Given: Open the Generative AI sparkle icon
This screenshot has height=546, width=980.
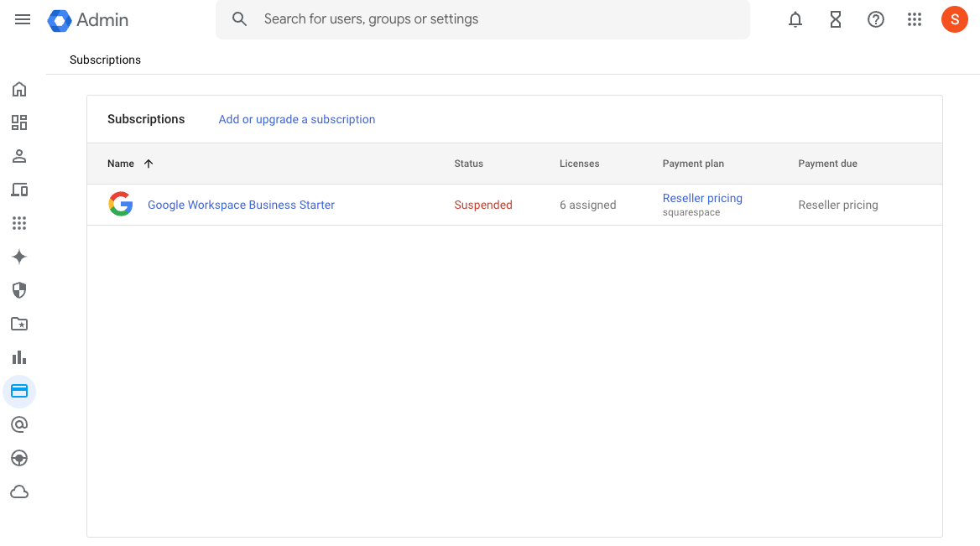Looking at the screenshot, I should (x=19, y=257).
